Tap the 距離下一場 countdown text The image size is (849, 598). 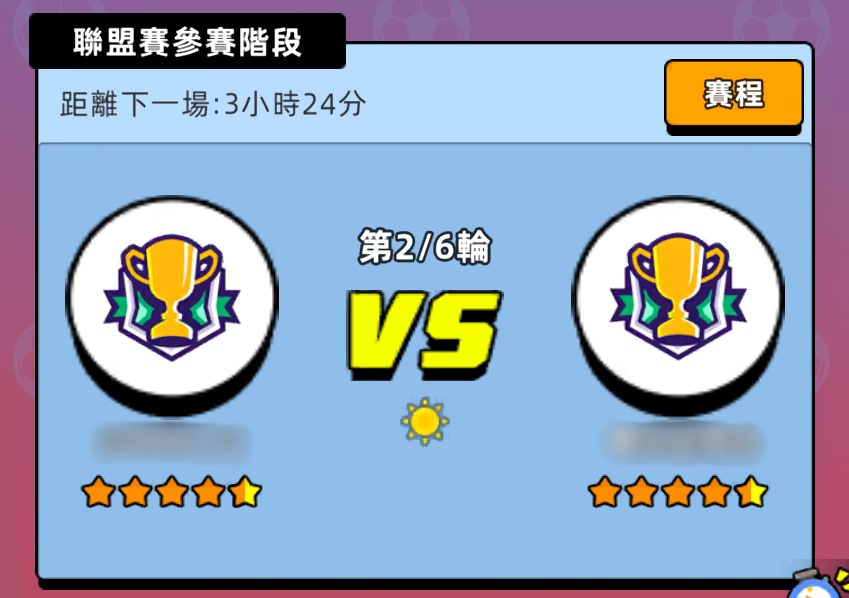pos(213,104)
